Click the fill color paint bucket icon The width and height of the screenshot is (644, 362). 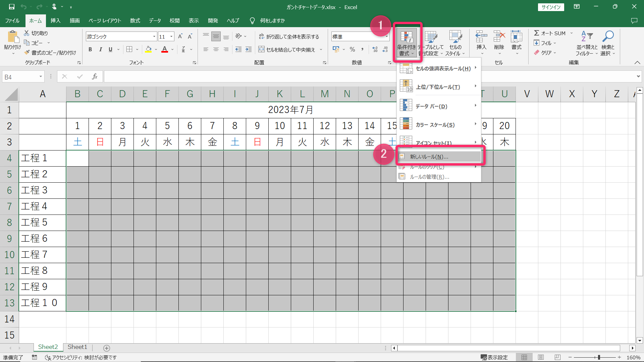tap(148, 50)
